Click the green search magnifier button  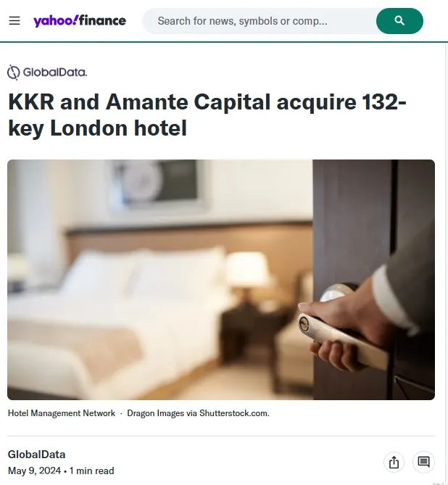(x=399, y=21)
